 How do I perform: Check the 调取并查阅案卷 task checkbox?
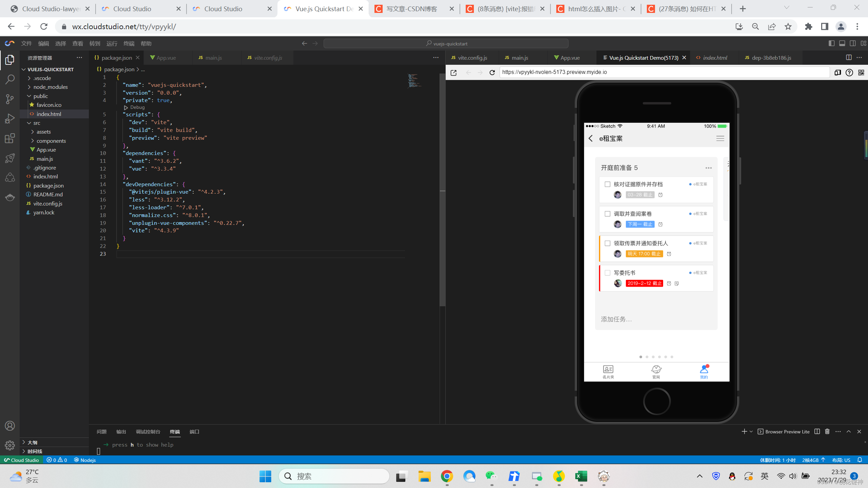pos(607,214)
